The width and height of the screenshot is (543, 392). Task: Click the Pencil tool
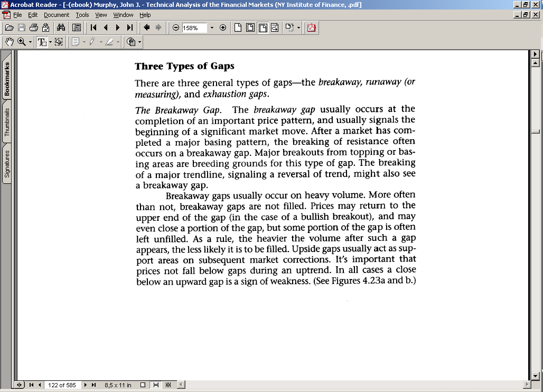click(x=92, y=42)
